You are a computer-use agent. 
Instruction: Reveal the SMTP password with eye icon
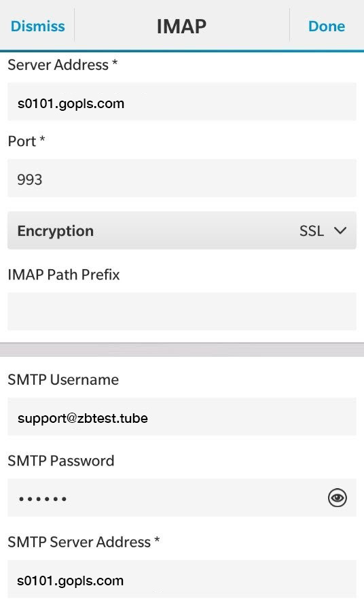338,498
